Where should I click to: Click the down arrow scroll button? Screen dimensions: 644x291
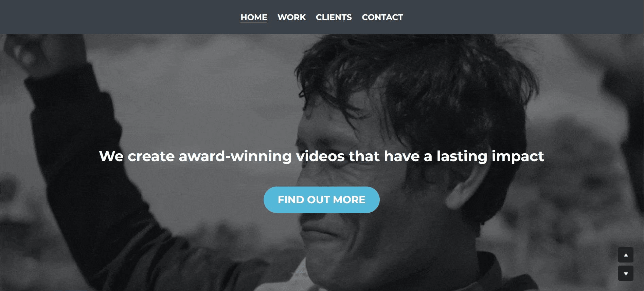click(x=626, y=273)
